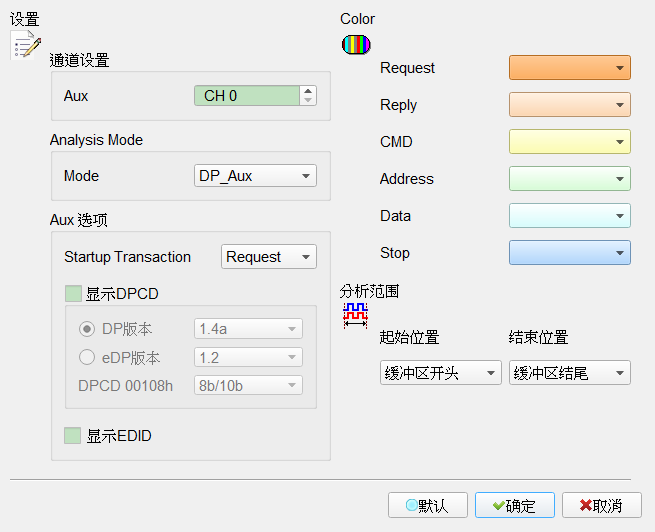Open the Mode DP_Aux dropdown
The width and height of the screenshot is (655, 532).
point(255,176)
